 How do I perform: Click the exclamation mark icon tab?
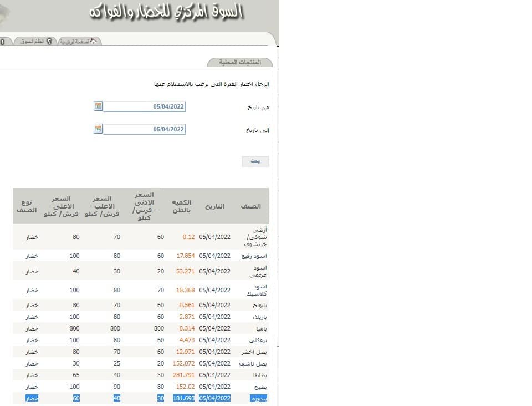point(3,42)
